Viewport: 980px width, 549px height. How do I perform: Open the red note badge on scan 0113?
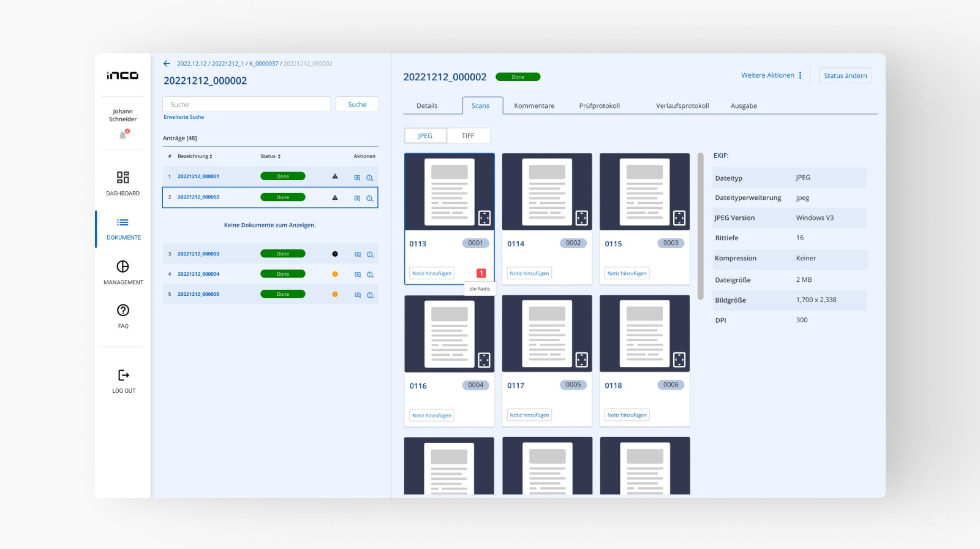tap(481, 273)
